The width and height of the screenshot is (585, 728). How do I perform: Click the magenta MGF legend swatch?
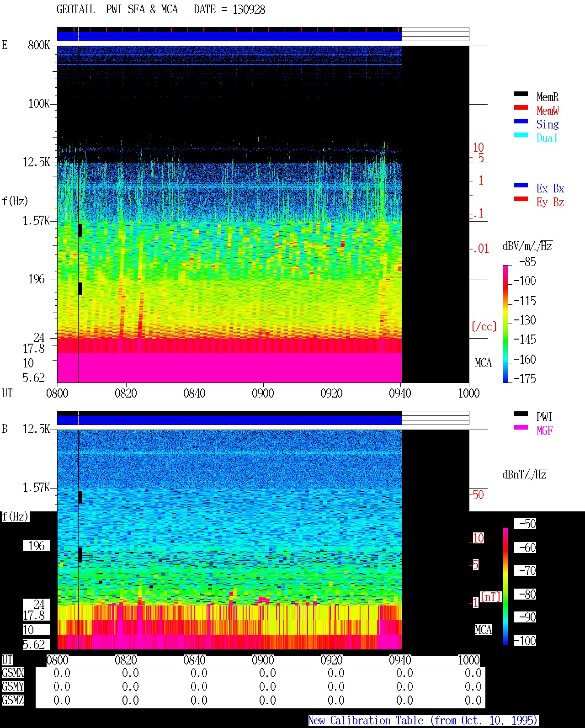(x=521, y=427)
